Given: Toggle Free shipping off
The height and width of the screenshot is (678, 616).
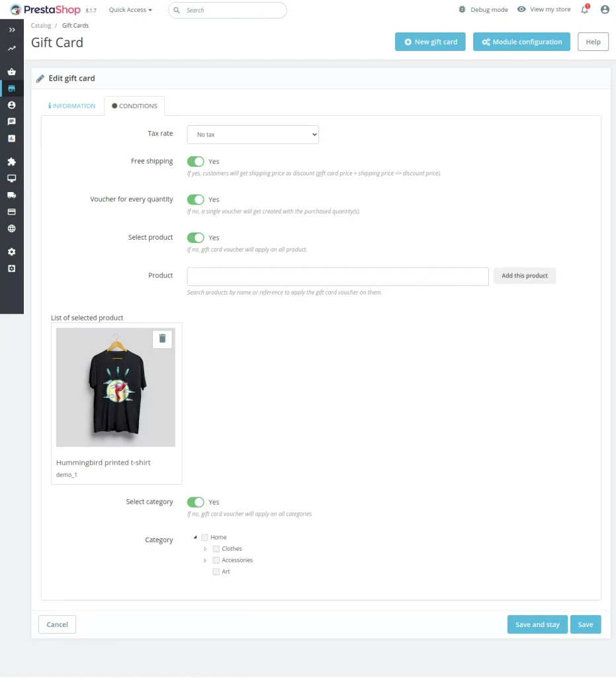Looking at the screenshot, I should point(196,161).
